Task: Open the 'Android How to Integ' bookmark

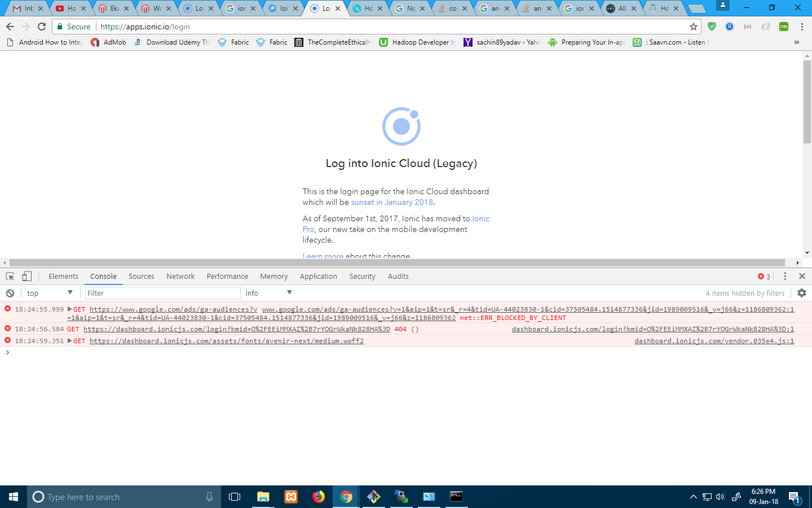Action: point(45,42)
